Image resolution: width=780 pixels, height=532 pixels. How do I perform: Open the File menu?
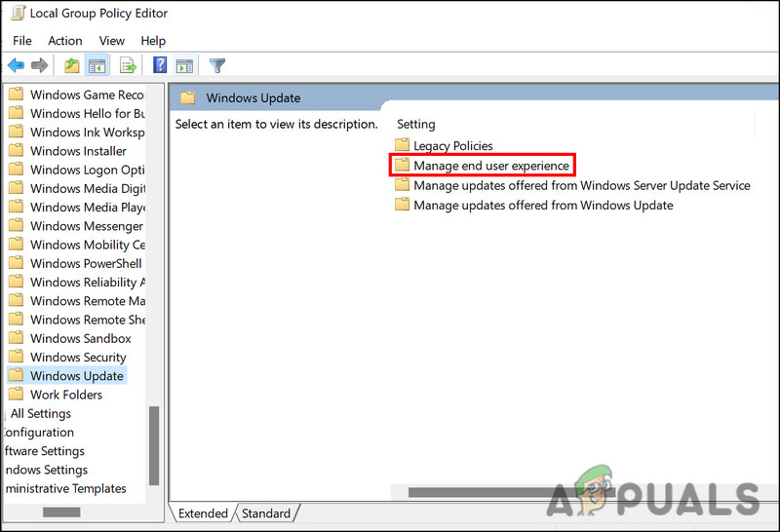pos(21,41)
